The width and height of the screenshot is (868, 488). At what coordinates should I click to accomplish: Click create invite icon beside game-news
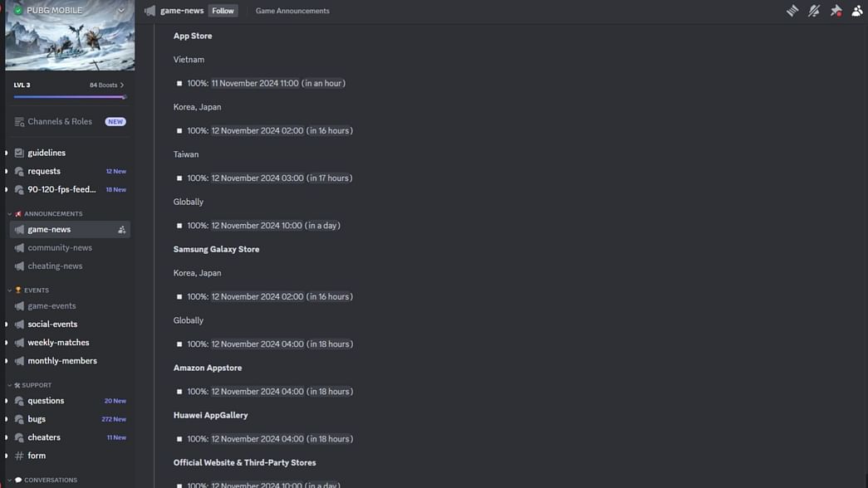[122, 230]
